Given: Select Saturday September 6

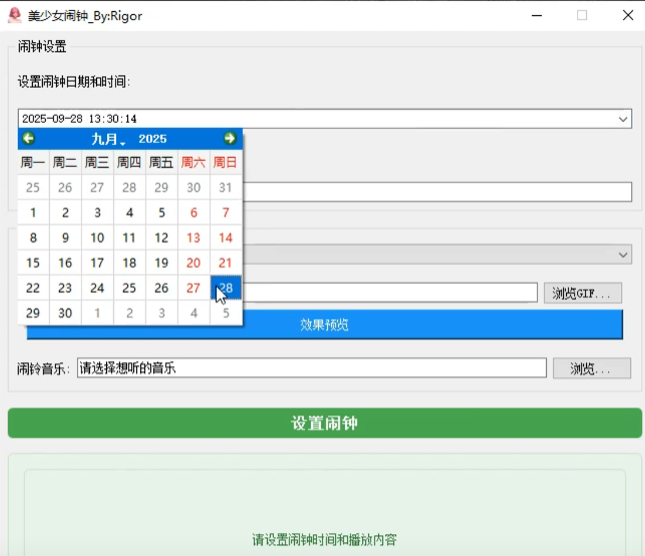Looking at the screenshot, I should point(193,213).
